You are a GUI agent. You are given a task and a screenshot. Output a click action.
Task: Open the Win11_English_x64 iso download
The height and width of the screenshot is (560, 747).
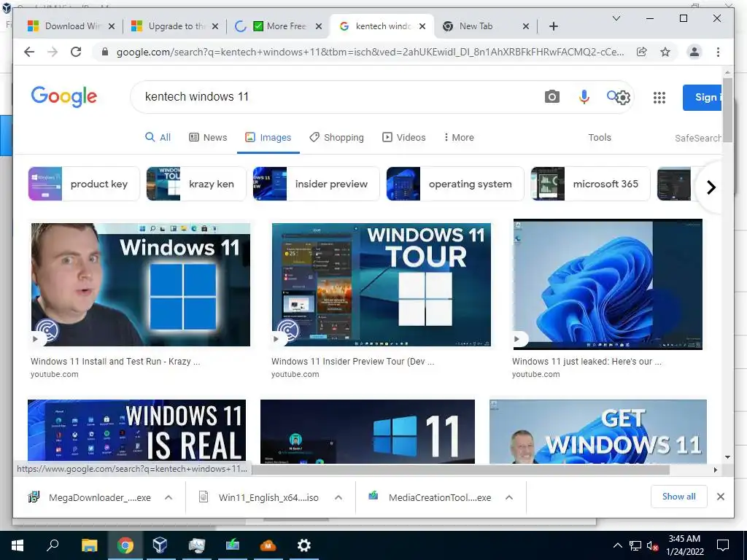pos(259,497)
